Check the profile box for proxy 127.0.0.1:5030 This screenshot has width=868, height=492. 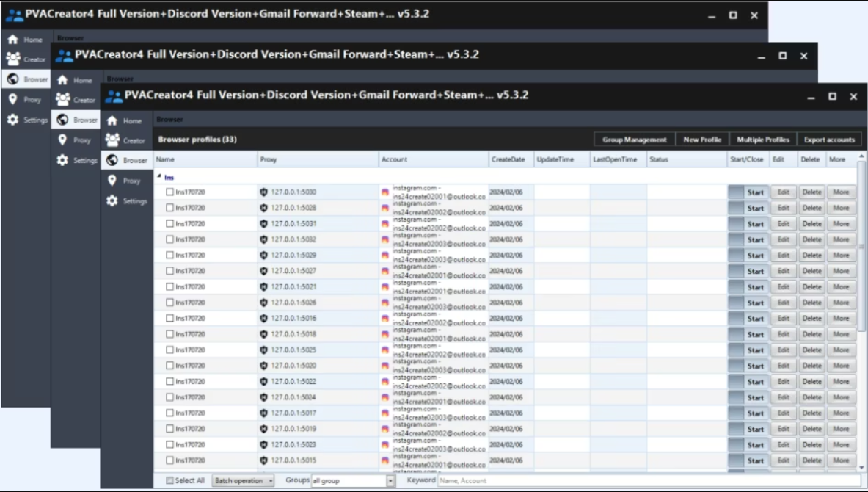pyautogui.click(x=170, y=192)
